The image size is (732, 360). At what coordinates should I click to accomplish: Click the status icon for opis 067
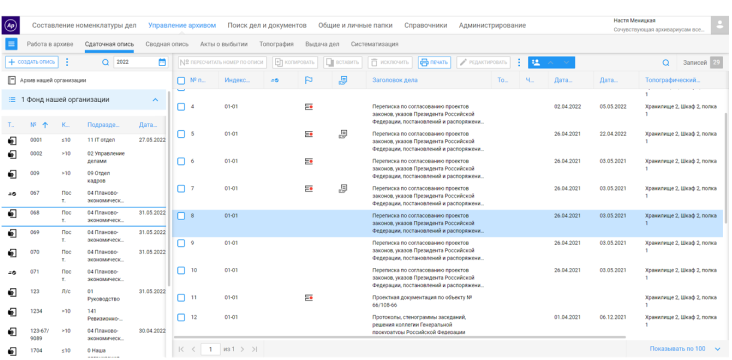[x=13, y=193]
